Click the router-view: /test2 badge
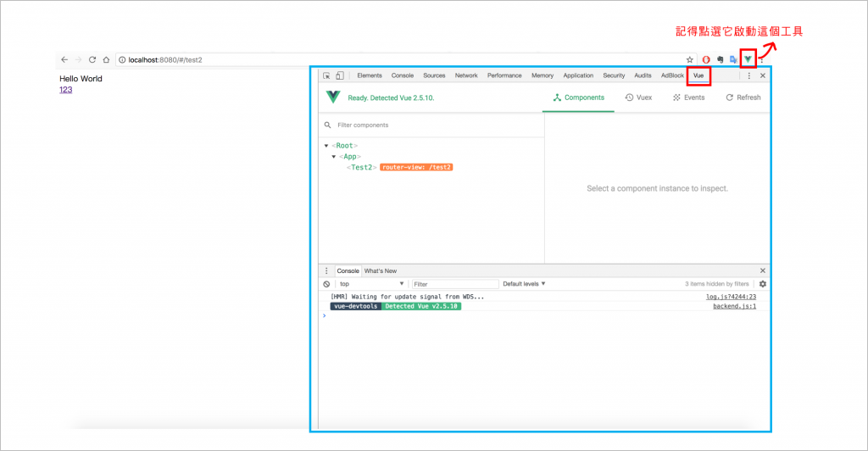 (416, 167)
